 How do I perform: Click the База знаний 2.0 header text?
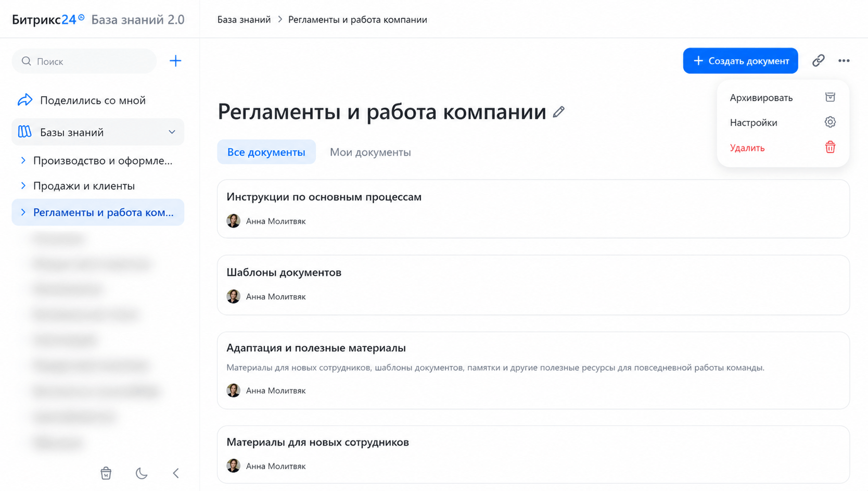click(x=138, y=19)
